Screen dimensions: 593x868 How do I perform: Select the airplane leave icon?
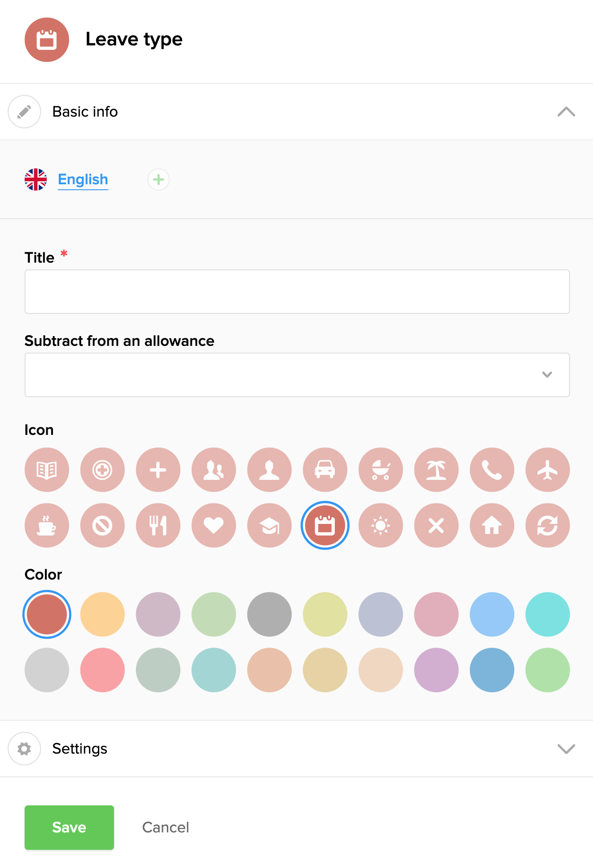(x=547, y=470)
